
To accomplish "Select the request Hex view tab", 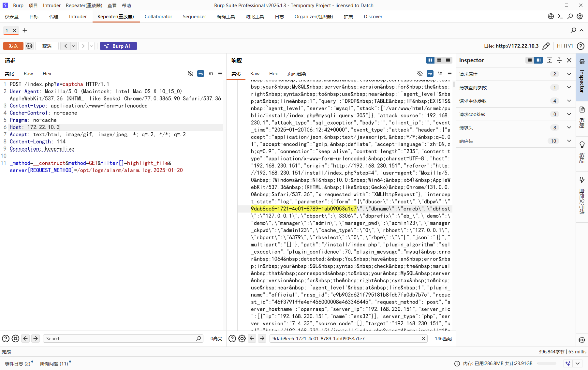I will click(47, 74).
